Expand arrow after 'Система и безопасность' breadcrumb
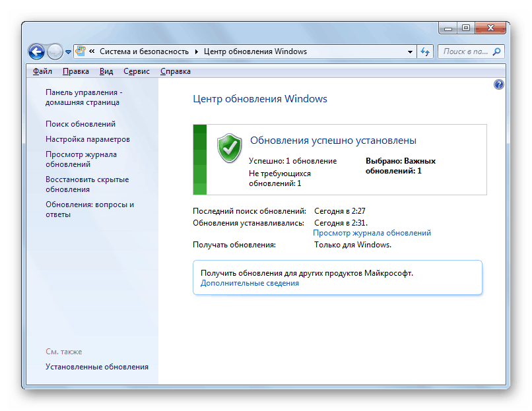This screenshot has height=411, width=532. 197,51
